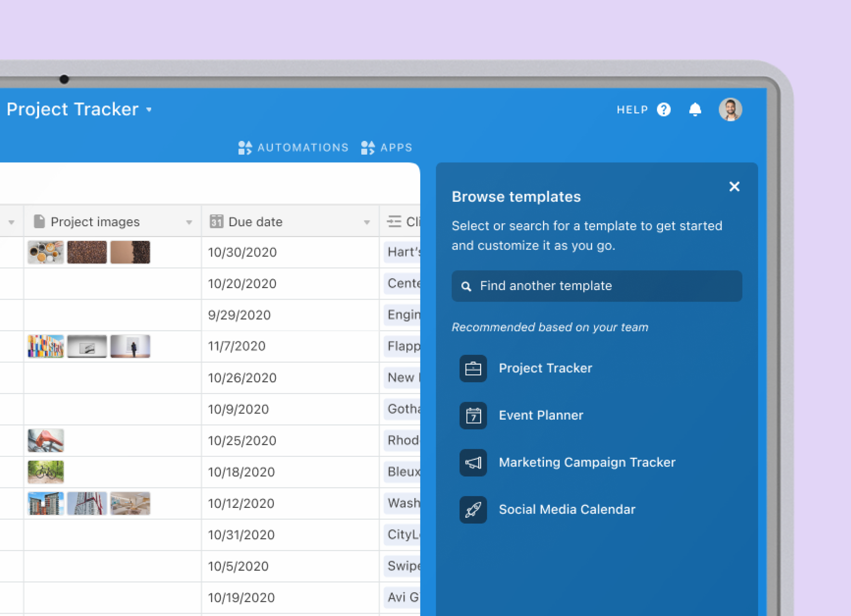Viewport: 851px width, 616px height.
Task: Select the Project Tracker briefcase icon
Action: pyautogui.click(x=473, y=369)
